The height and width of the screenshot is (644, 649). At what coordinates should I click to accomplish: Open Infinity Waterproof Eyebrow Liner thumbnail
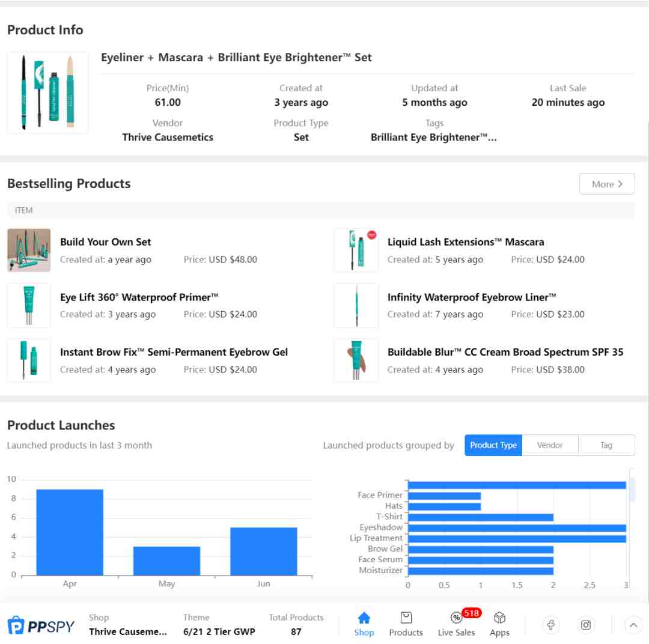(x=356, y=305)
